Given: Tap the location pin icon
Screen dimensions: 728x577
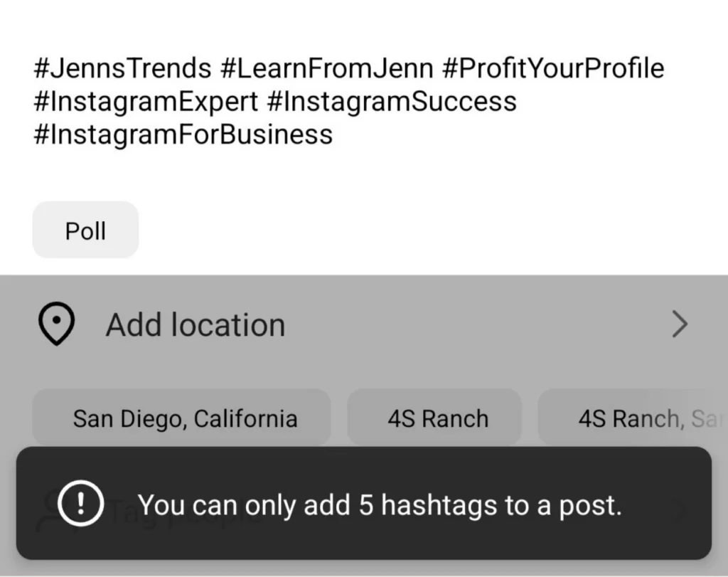Looking at the screenshot, I should pos(56,325).
